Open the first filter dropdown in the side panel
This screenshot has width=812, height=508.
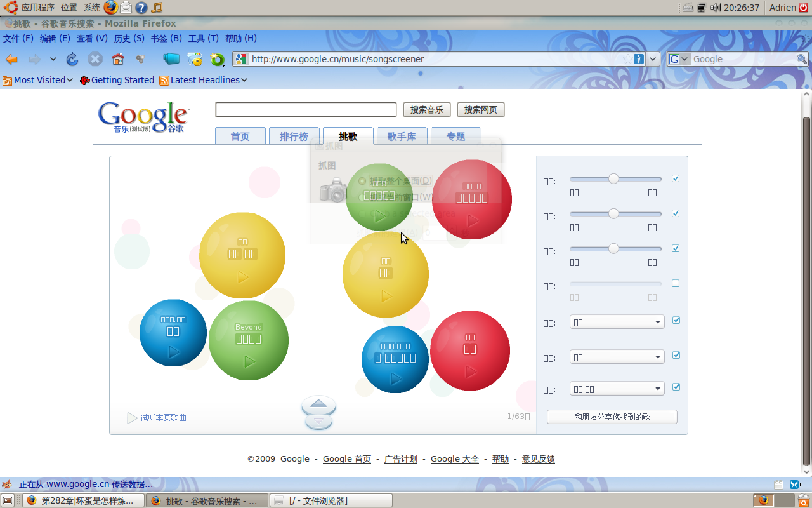click(x=617, y=322)
